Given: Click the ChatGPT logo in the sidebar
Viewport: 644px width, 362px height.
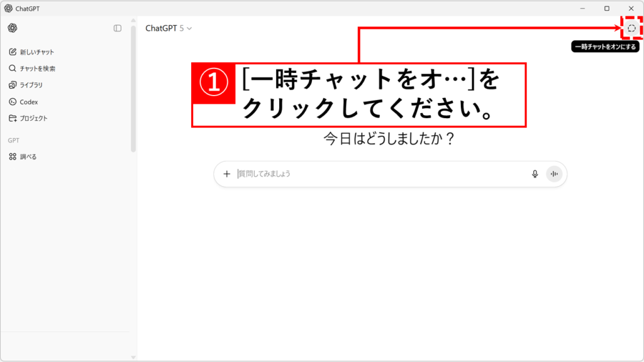Looking at the screenshot, I should 13,28.
